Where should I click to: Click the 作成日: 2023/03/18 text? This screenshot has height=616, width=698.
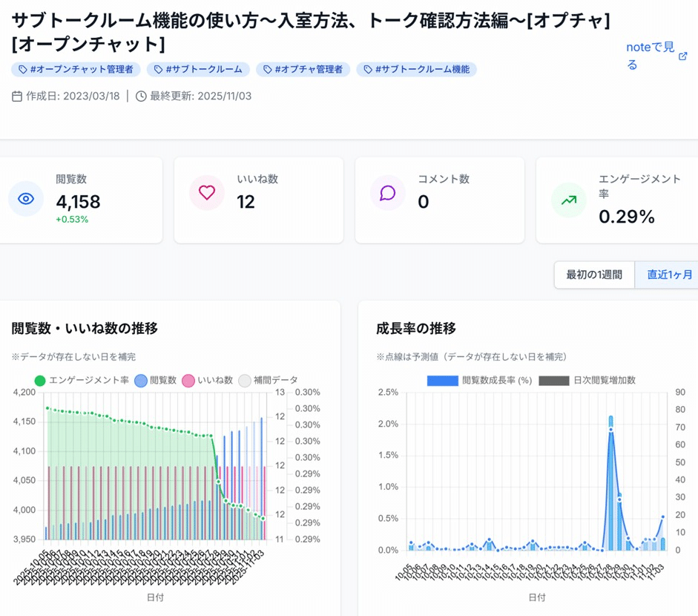[73, 96]
